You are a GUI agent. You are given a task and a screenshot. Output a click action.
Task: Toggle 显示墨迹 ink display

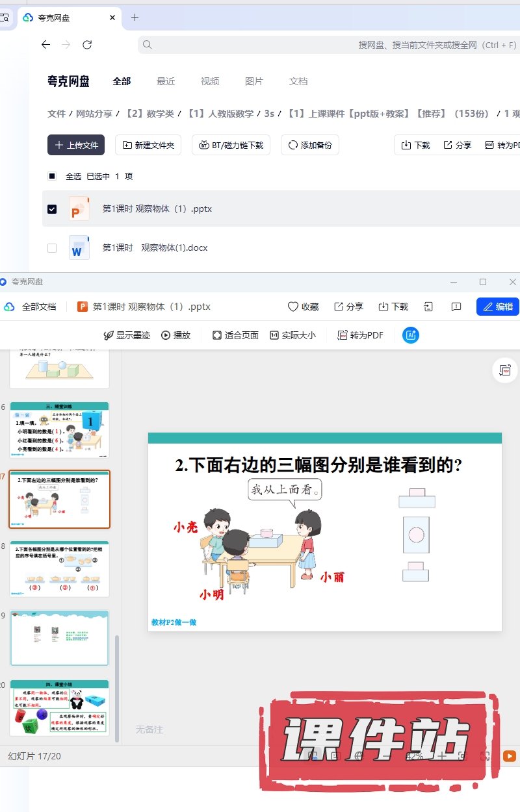[x=127, y=335]
